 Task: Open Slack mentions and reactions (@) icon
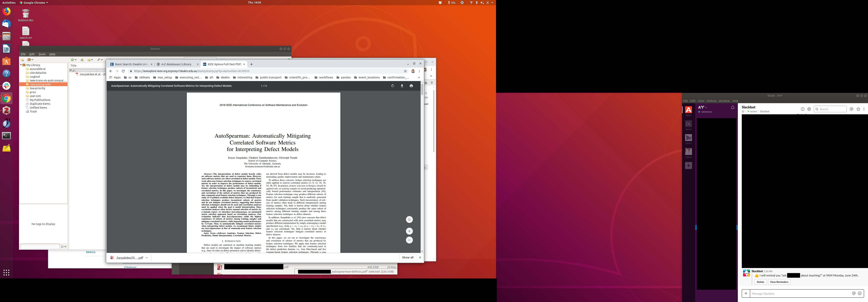(x=852, y=109)
